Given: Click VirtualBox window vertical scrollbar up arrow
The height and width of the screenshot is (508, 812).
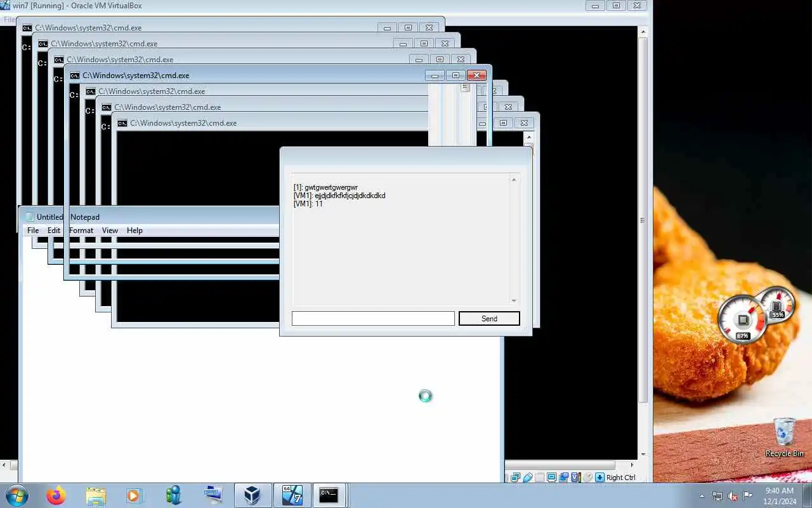Looking at the screenshot, I should pyautogui.click(x=643, y=31).
